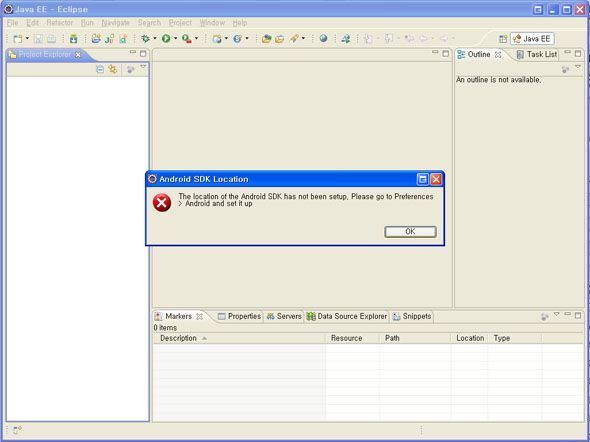The width and height of the screenshot is (590, 442).
Task: Click the Location column header
Action: tap(470, 338)
